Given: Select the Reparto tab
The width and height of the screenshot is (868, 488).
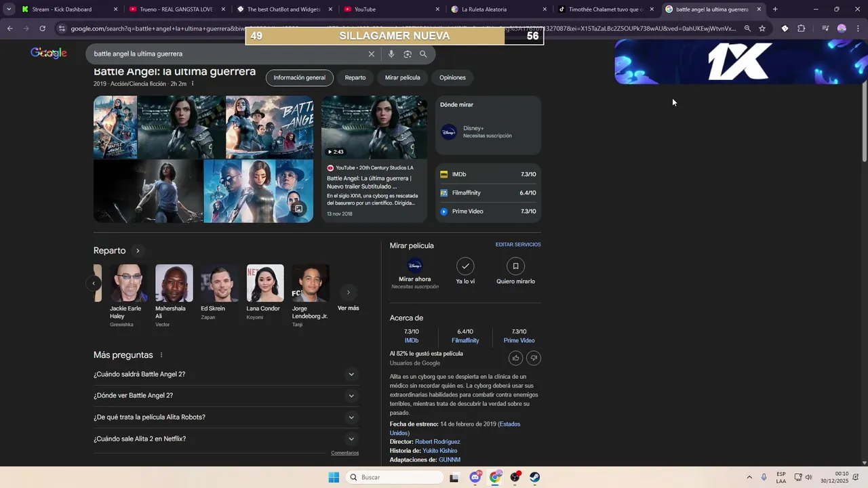Looking at the screenshot, I should (355, 78).
